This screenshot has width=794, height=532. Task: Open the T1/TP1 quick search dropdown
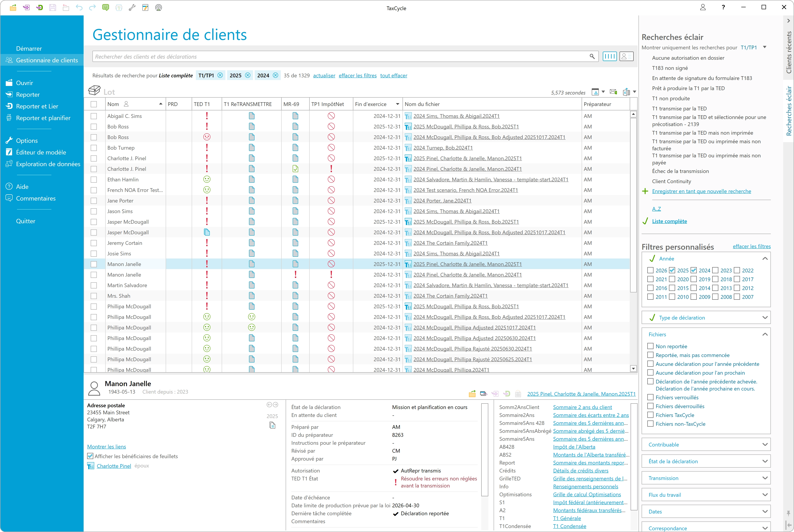[x=764, y=47]
